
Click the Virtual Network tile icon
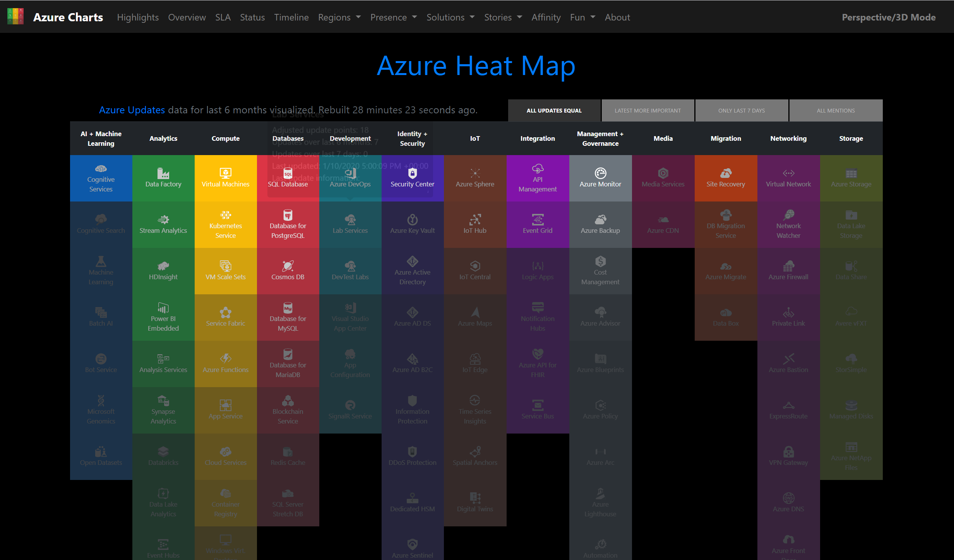click(x=788, y=173)
